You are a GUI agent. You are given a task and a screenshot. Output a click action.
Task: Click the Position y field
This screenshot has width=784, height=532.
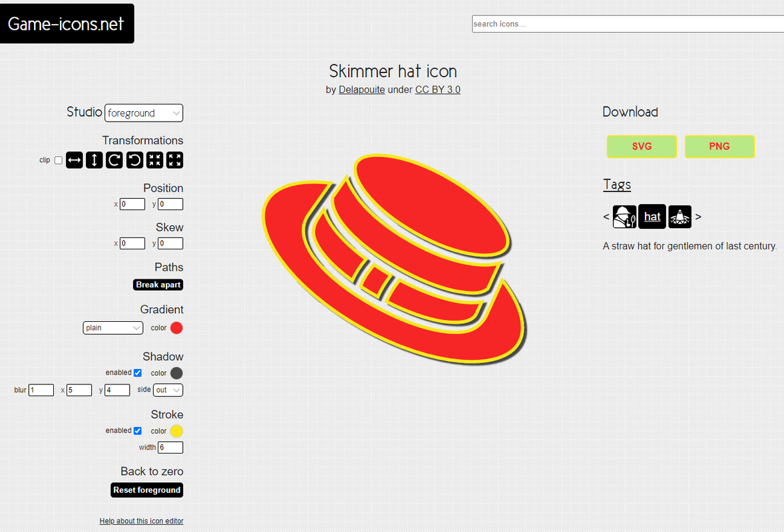click(x=170, y=203)
